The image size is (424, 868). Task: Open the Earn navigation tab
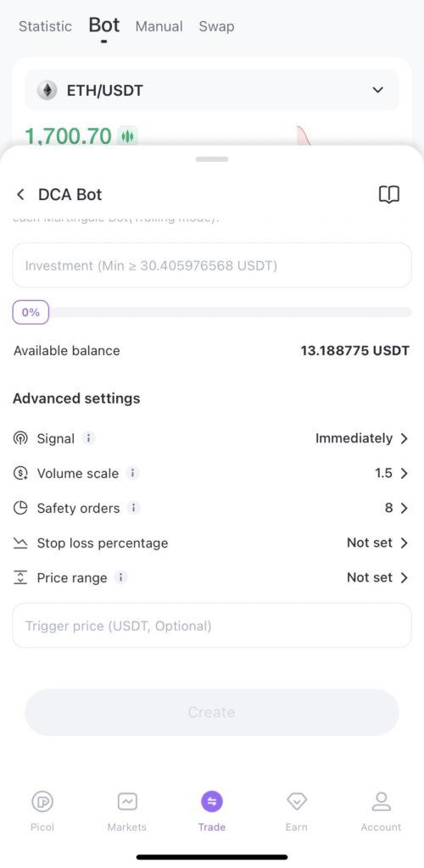[297, 811]
